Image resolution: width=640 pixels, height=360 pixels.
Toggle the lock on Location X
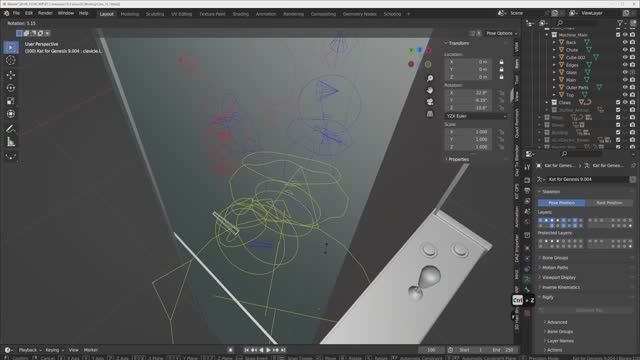point(501,62)
